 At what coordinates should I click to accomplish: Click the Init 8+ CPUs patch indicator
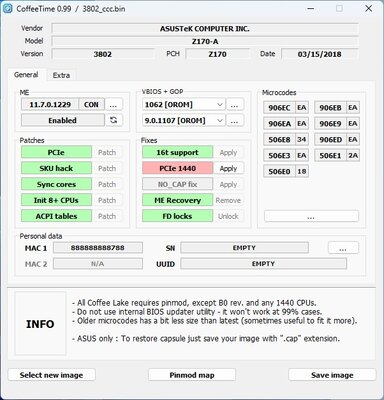pos(56,200)
